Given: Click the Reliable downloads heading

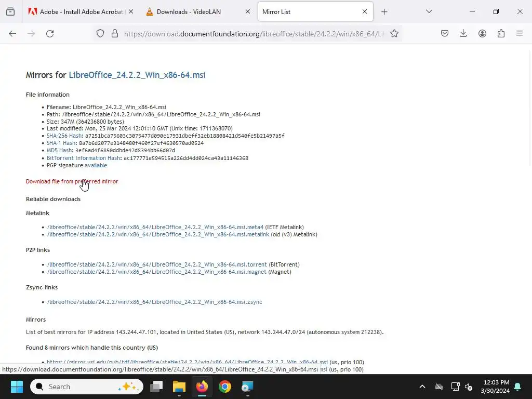Looking at the screenshot, I should pyautogui.click(x=54, y=199).
